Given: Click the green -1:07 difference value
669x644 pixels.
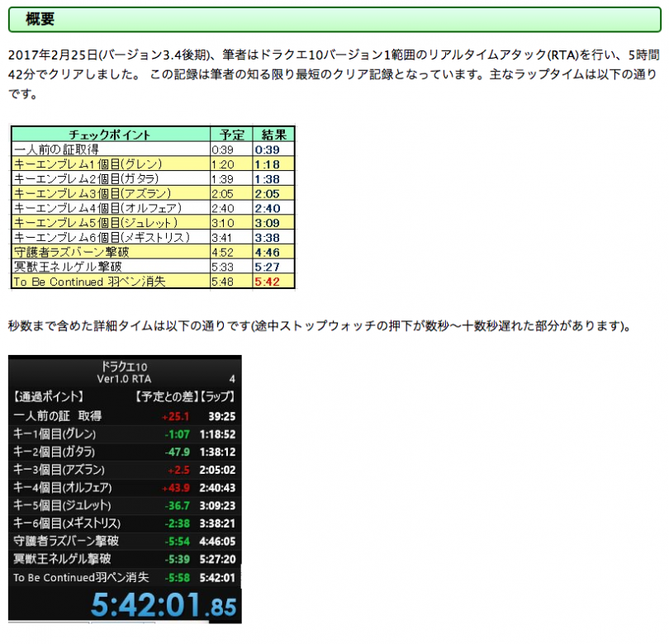Looking at the screenshot, I should point(177,434).
